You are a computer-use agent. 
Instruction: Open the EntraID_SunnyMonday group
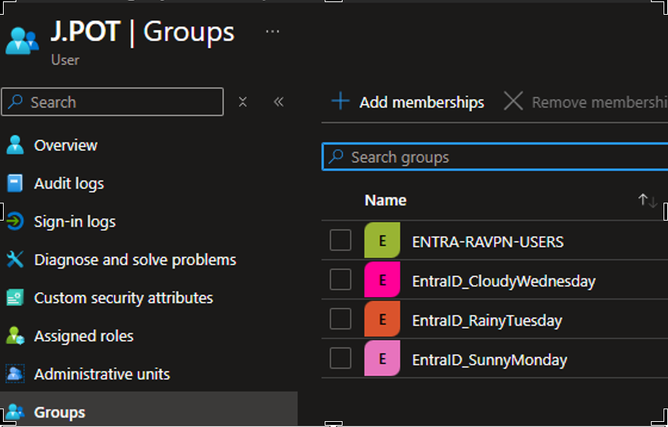point(489,360)
